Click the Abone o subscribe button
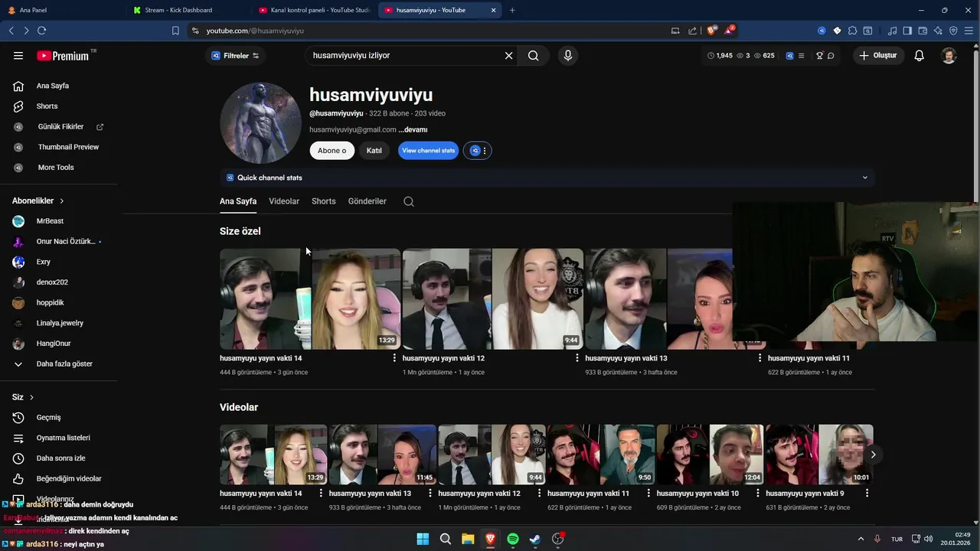 tap(332, 151)
